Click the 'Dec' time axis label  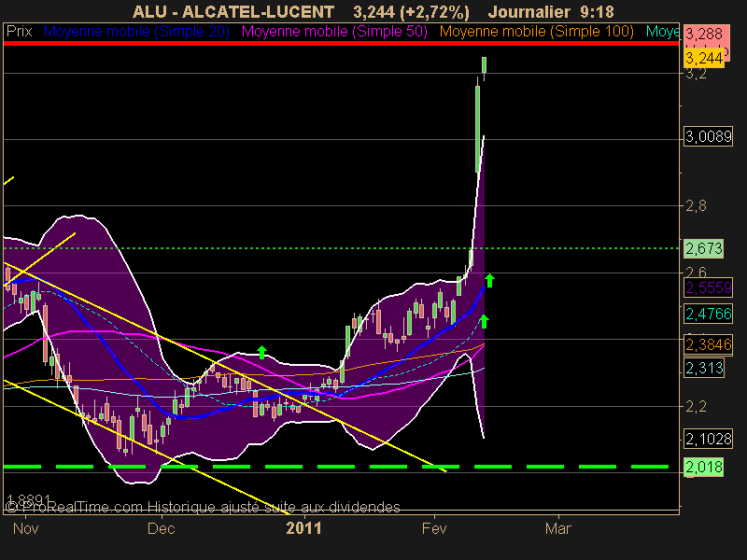[x=161, y=528]
